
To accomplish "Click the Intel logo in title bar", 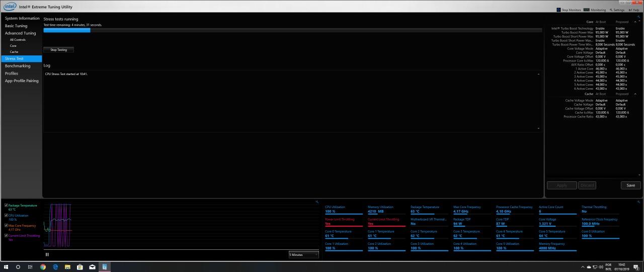I will (x=10, y=7).
